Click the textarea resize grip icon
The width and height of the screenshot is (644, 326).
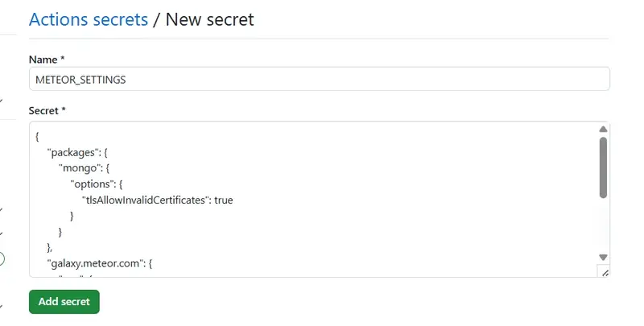pos(605,272)
